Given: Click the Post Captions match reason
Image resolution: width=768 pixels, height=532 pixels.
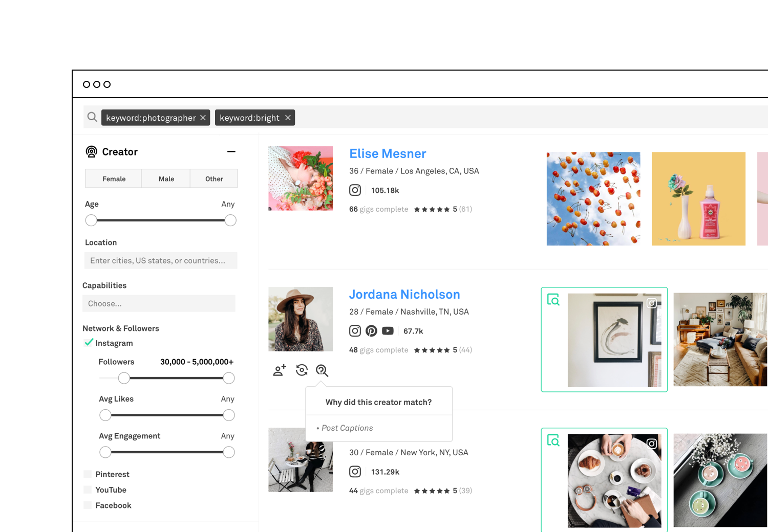Looking at the screenshot, I should point(347,428).
